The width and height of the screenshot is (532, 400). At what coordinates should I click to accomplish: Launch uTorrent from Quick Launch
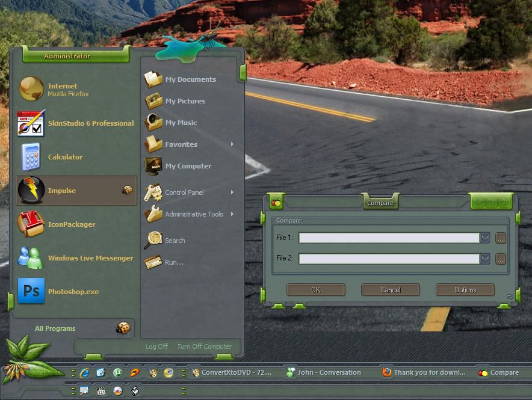tap(118, 373)
